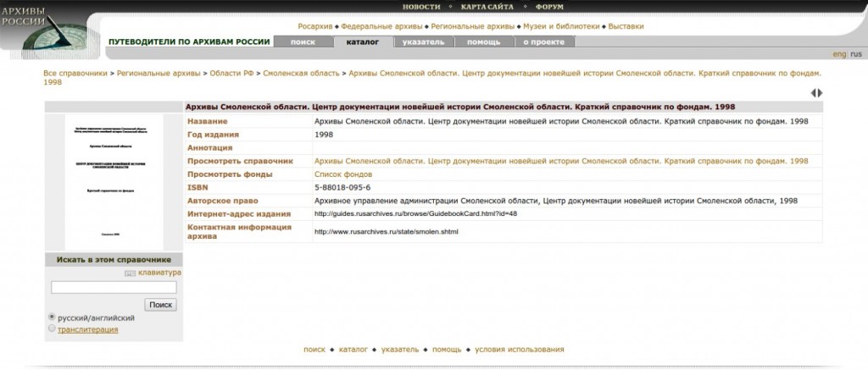
Task: Click the guidebook cover thumbnail
Action: point(114,182)
